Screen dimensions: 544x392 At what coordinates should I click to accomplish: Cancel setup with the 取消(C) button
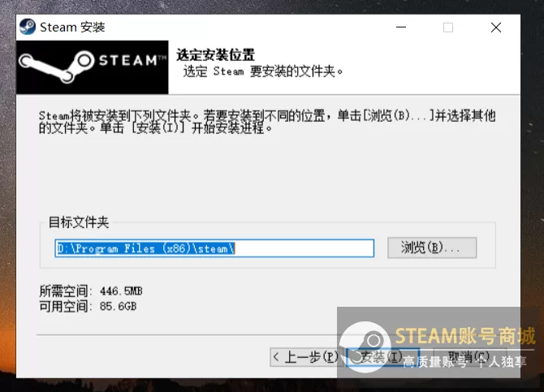tap(468, 357)
